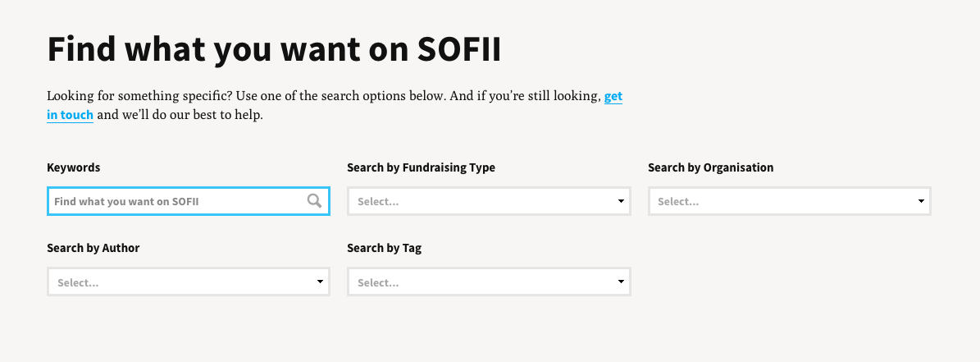Click the 'Find what you want on SOFII' heading
This screenshot has width=980, height=362.
pos(274,49)
